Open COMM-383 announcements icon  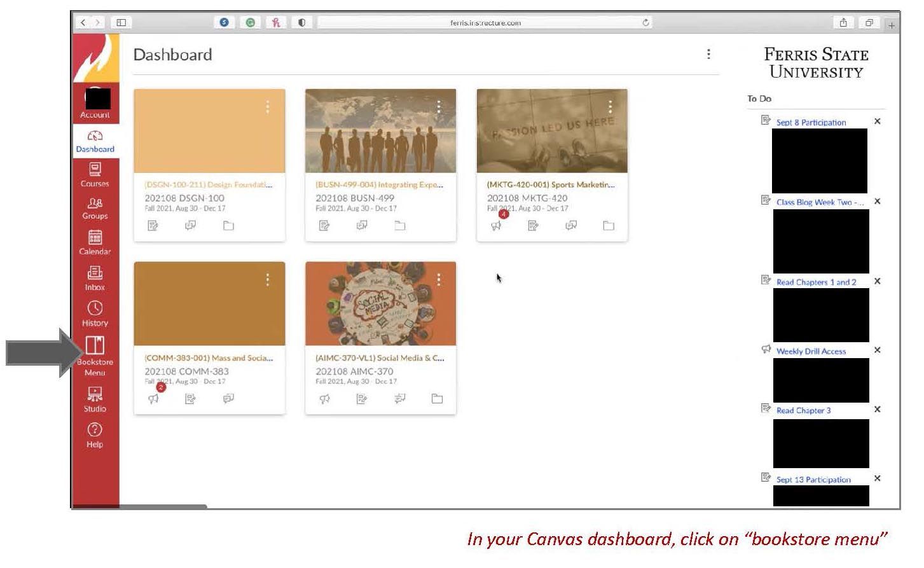click(153, 399)
